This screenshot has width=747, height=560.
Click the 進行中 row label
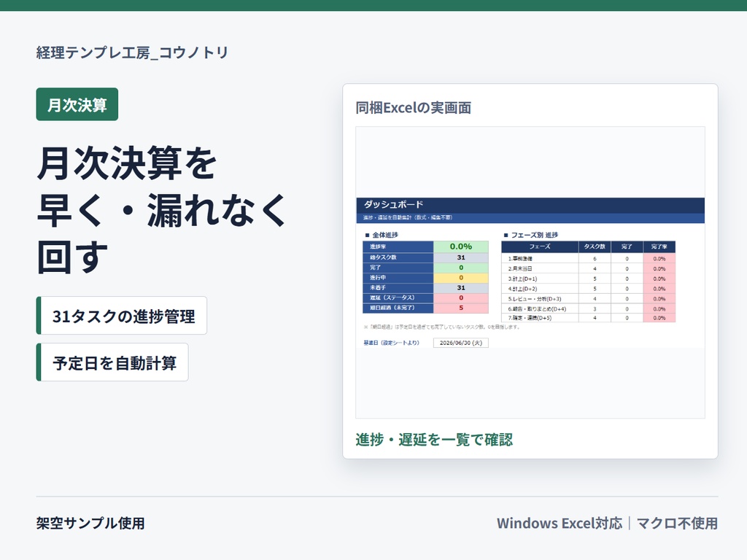398,278
